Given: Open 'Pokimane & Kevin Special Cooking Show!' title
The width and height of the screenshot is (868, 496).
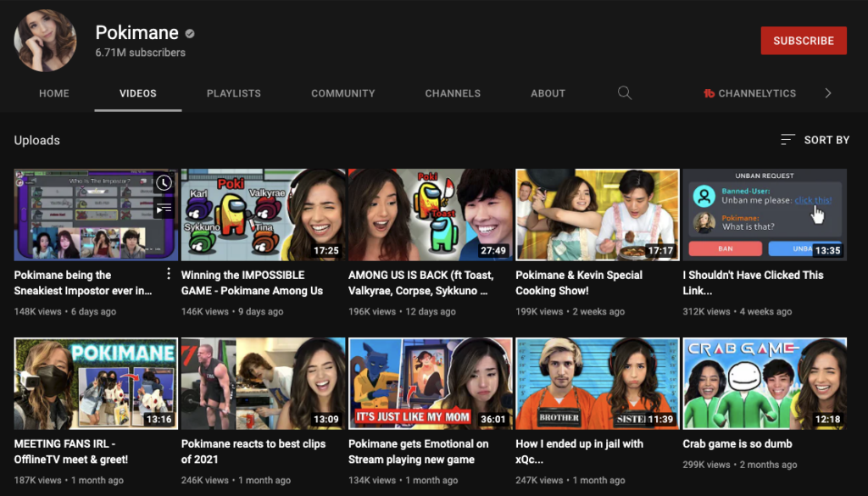Looking at the screenshot, I should [579, 283].
